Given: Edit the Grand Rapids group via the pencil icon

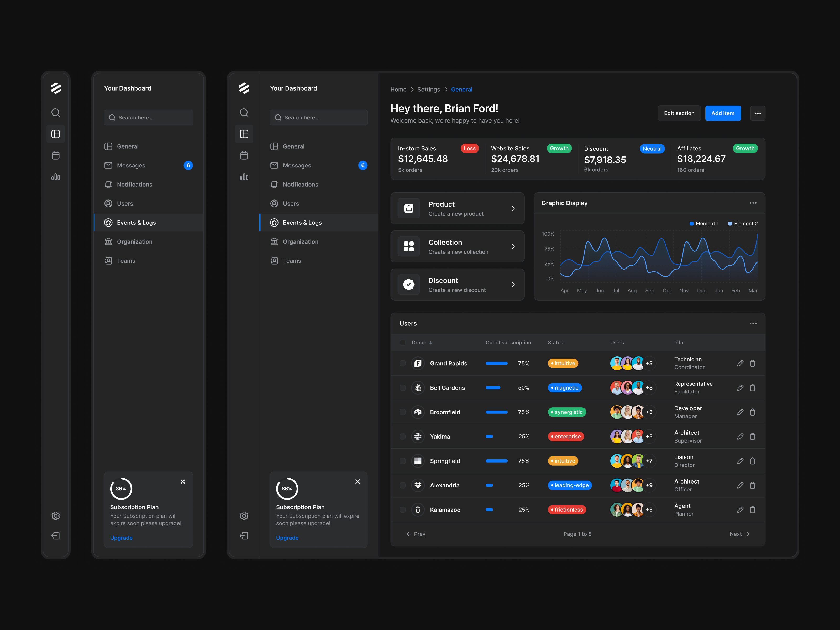Looking at the screenshot, I should coord(740,363).
